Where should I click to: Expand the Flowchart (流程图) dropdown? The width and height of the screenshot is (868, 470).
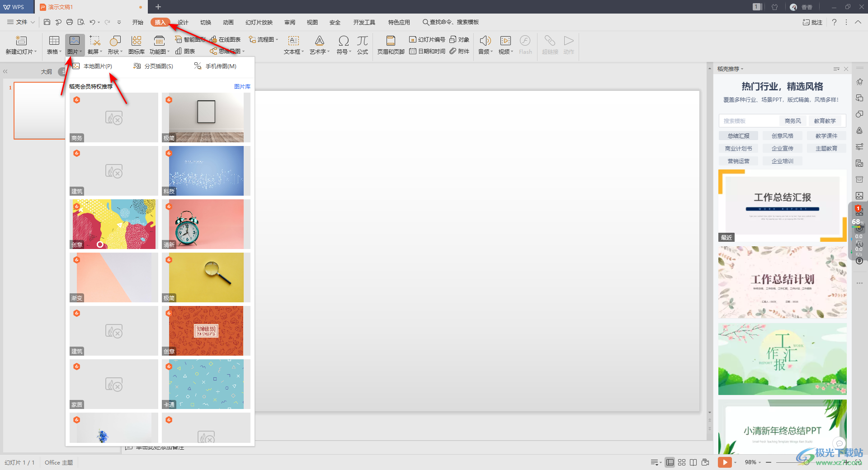[x=277, y=39]
